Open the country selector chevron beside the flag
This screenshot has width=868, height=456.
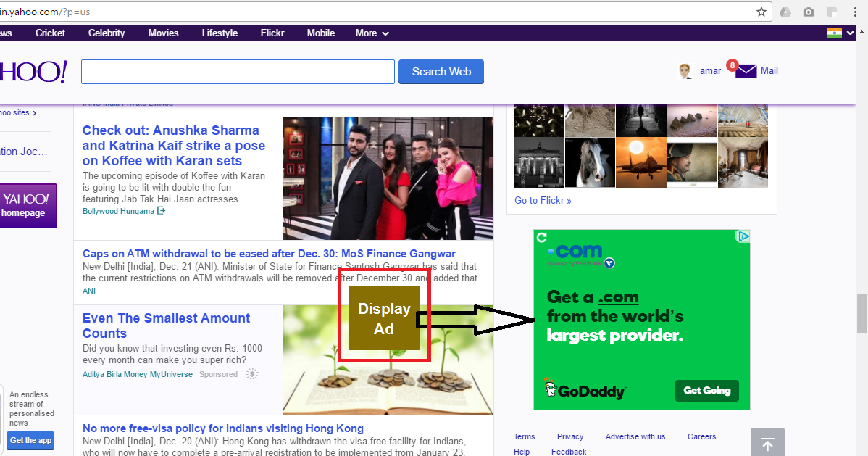pos(850,32)
